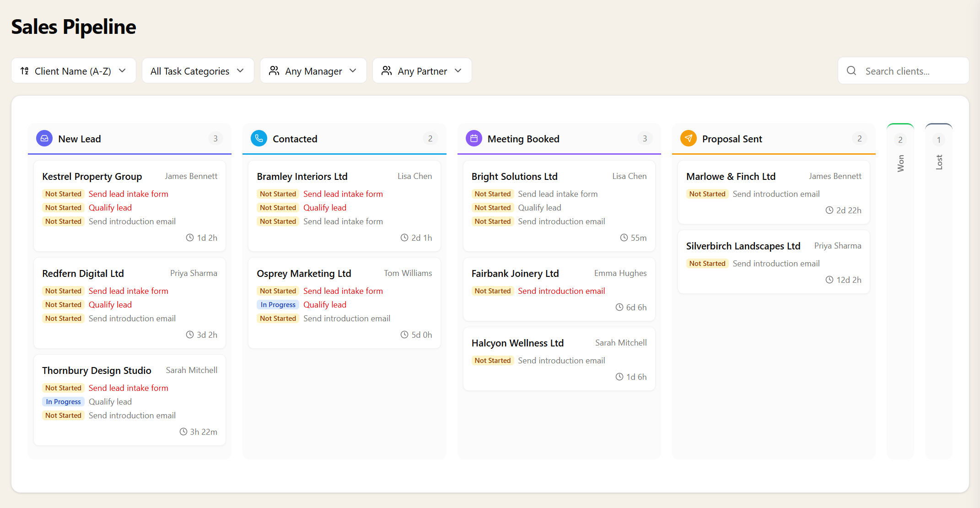980x508 pixels.
Task: Click the clock icon on Thornbury Design Studio
Action: [x=183, y=432]
